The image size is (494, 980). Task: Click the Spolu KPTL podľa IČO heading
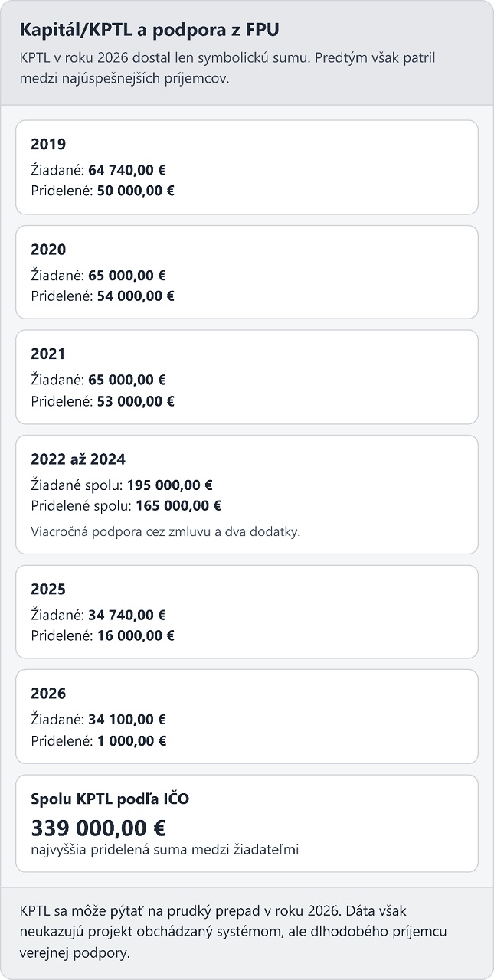pos(110,799)
